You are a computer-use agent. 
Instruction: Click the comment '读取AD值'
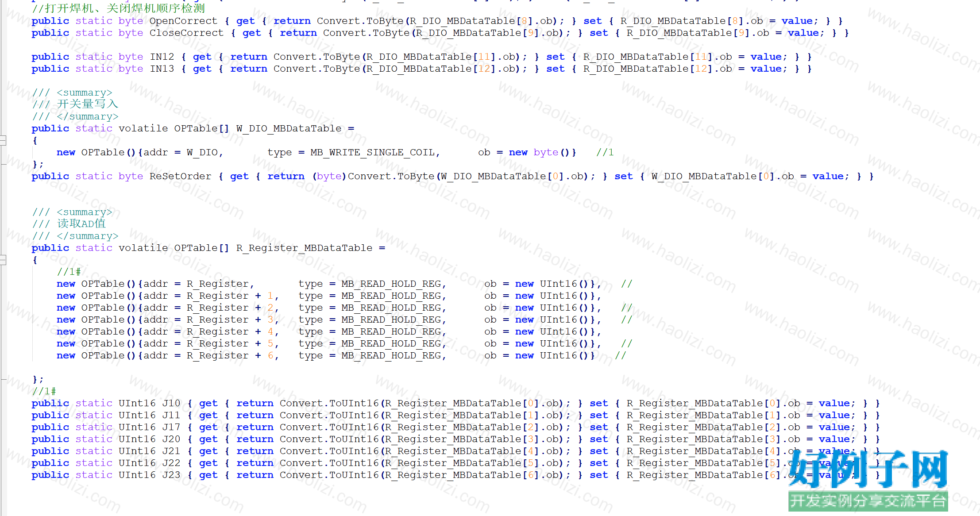81,223
